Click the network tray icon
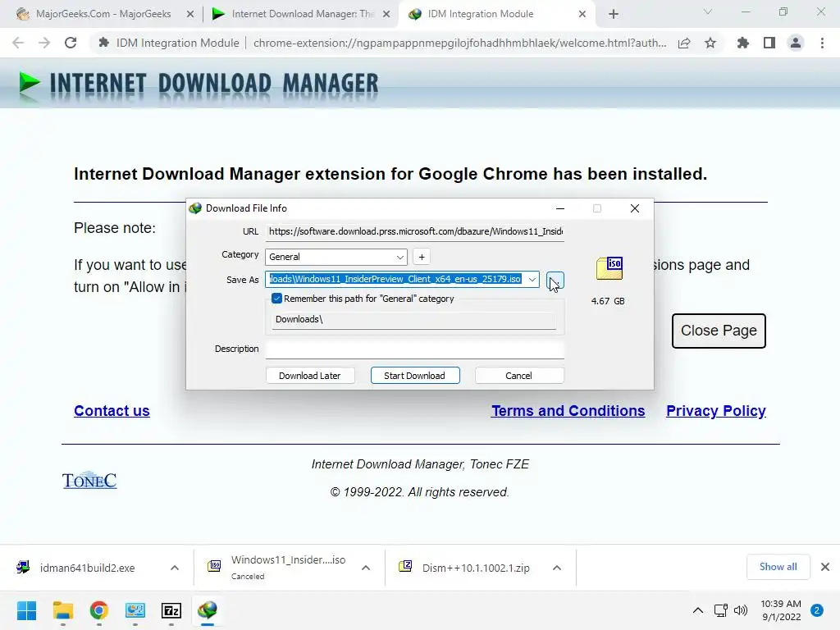This screenshot has height=630, width=840. pyautogui.click(x=720, y=610)
